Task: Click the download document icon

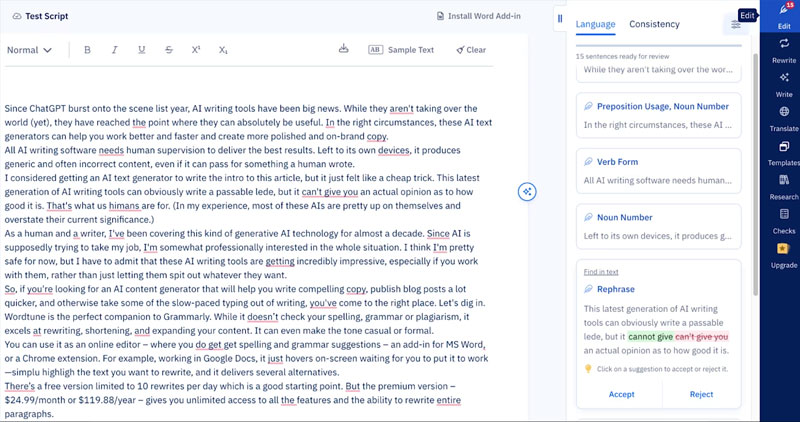Action: tap(344, 49)
